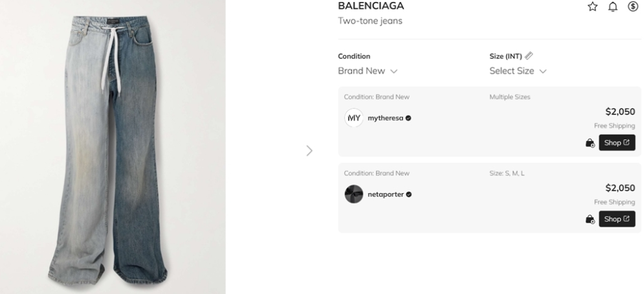
Task: Click add-to-bag icon in mytheresa listing
Action: (x=590, y=143)
